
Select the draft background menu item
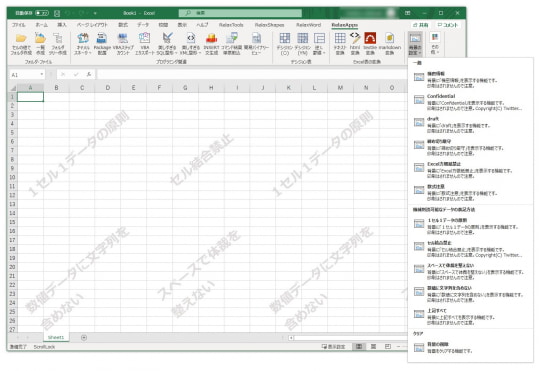pos(470,125)
